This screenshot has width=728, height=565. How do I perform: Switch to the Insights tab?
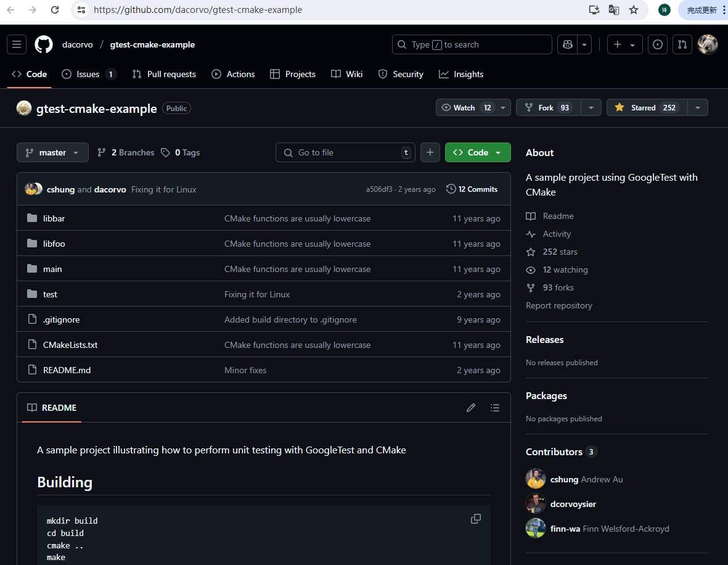click(461, 74)
